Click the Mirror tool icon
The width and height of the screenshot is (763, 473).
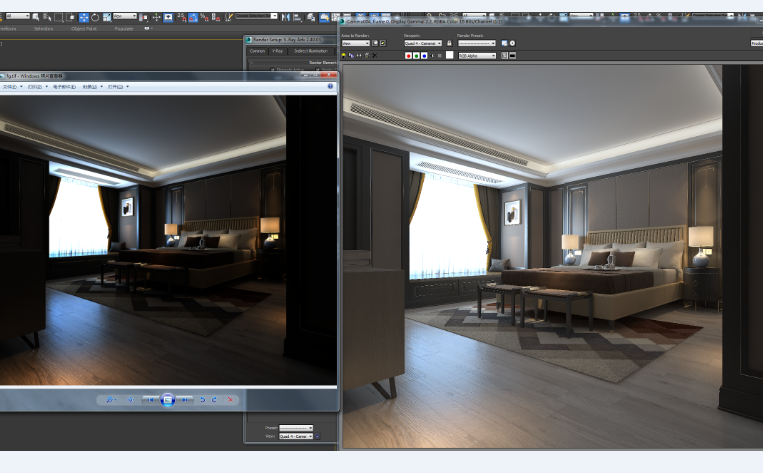(286, 18)
